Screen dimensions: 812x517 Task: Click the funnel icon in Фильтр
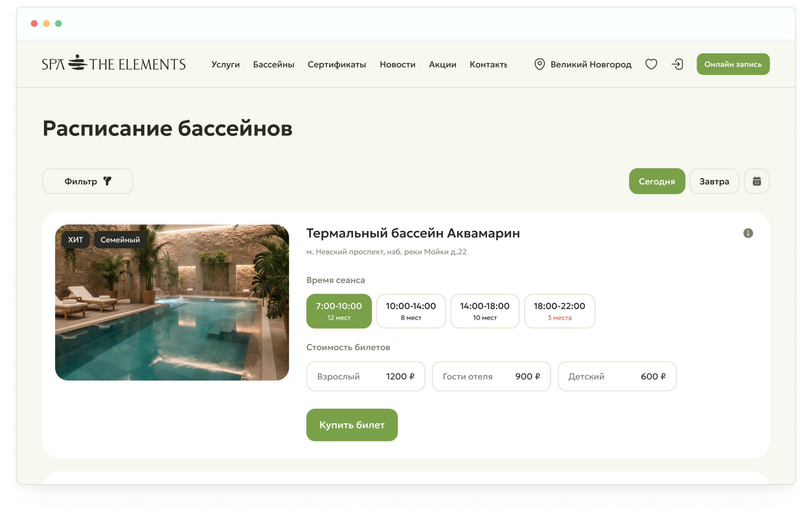107,181
